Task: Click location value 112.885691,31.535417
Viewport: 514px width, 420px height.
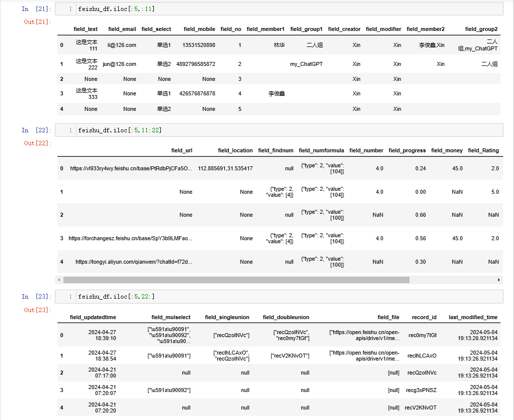Action: point(225,168)
